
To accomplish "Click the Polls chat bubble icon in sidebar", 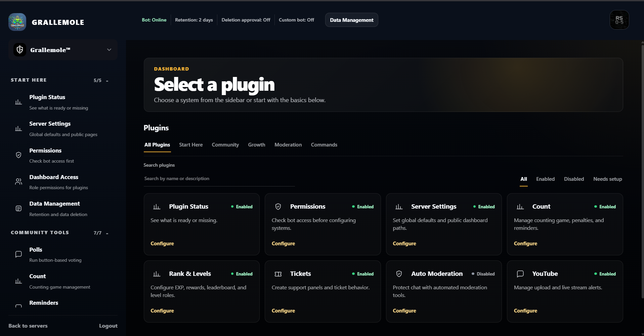I will pyautogui.click(x=18, y=254).
